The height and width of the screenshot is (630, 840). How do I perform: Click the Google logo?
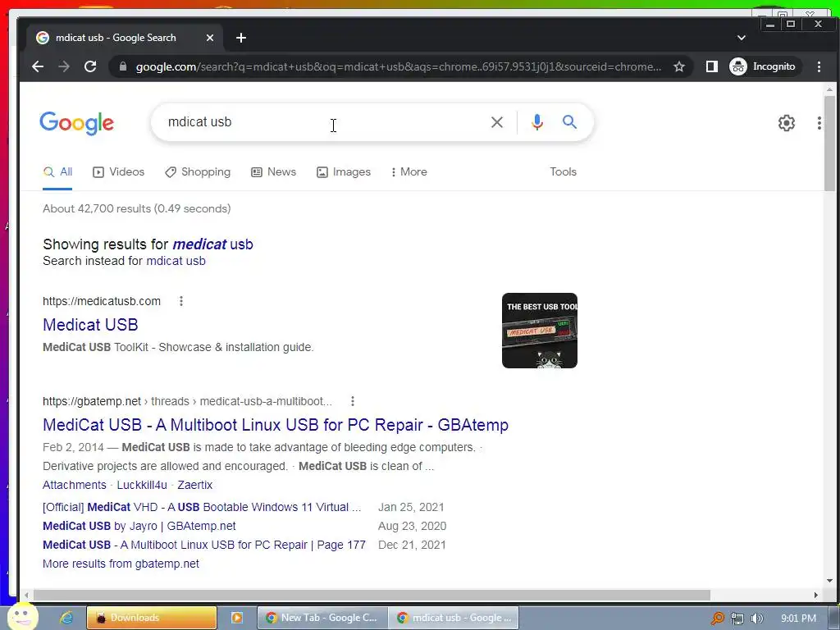[x=76, y=123]
